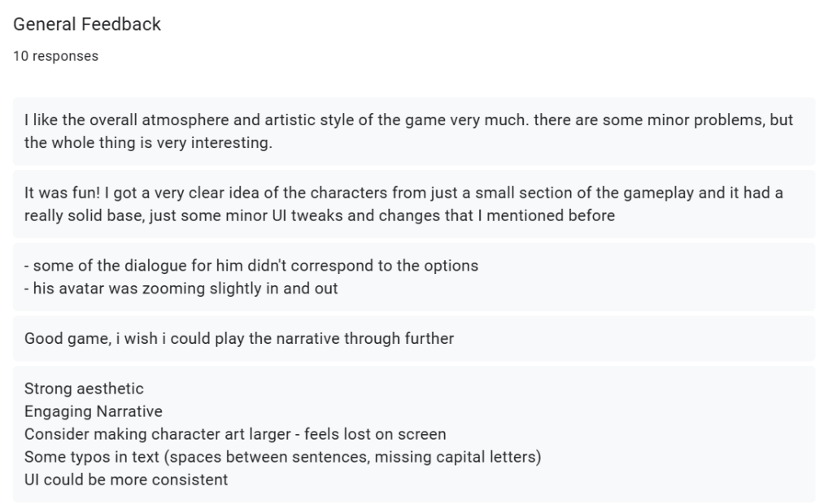Click the General Feedback heading
Viewport: 833px width, 504px height.
pyautogui.click(x=86, y=24)
